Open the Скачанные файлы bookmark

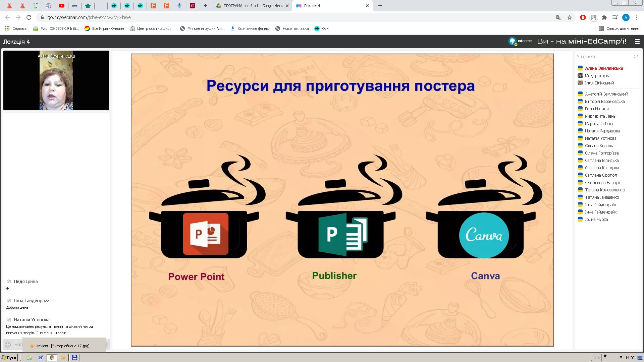click(250, 28)
